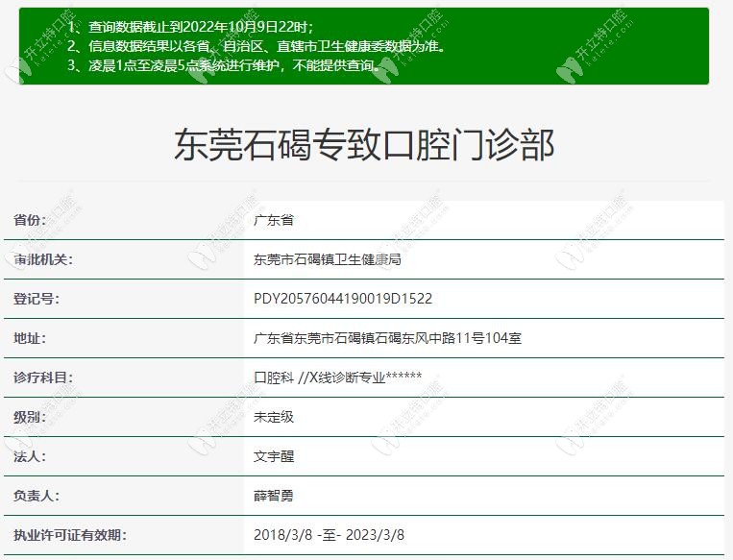Image resolution: width=733 pixels, height=560 pixels.
Task: Select the value 未定级
Action: [274, 417]
